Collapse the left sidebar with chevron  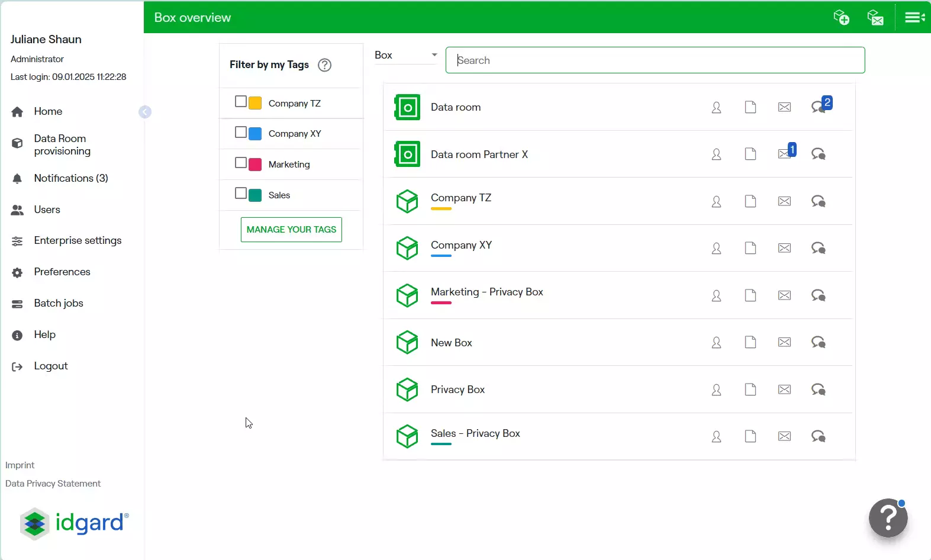tap(145, 112)
